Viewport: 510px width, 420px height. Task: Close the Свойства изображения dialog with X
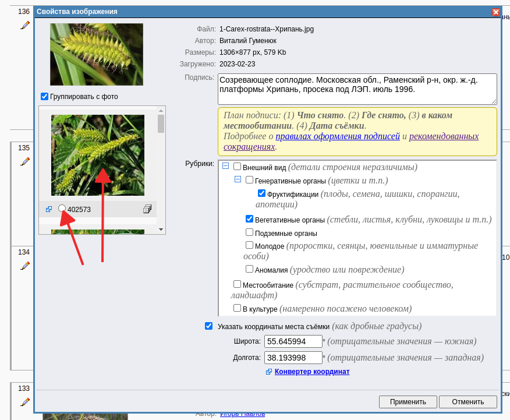click(495, 12)
